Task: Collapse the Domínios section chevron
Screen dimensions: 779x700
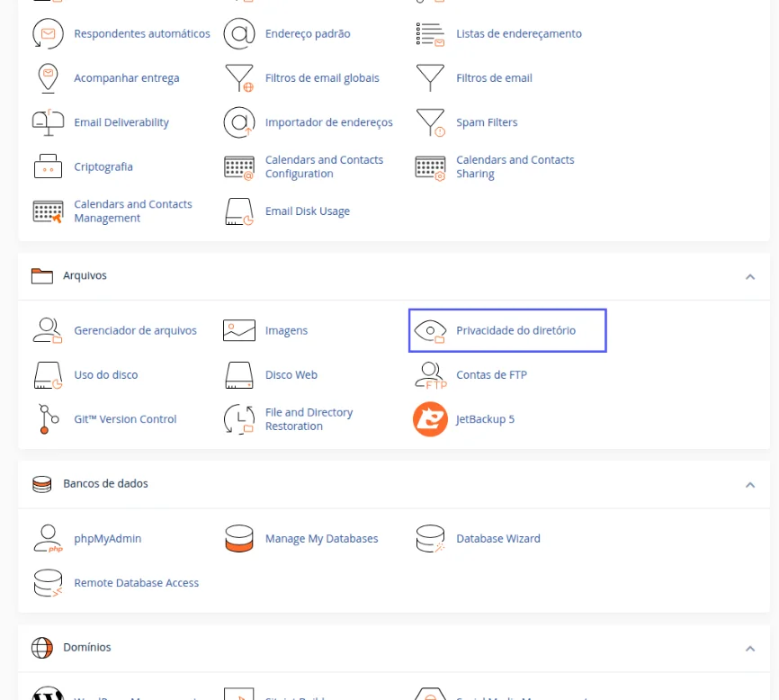Action: click(750, 649)
